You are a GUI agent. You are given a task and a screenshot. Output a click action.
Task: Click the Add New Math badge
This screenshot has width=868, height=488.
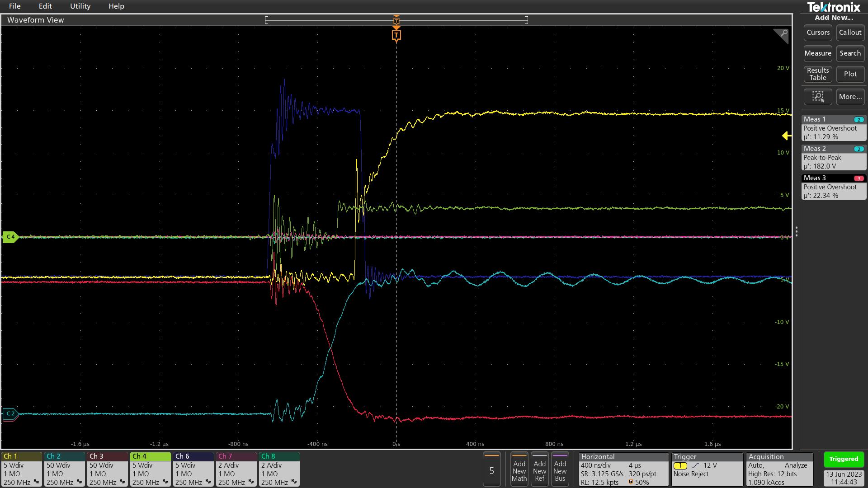click(x=519, y=469)
